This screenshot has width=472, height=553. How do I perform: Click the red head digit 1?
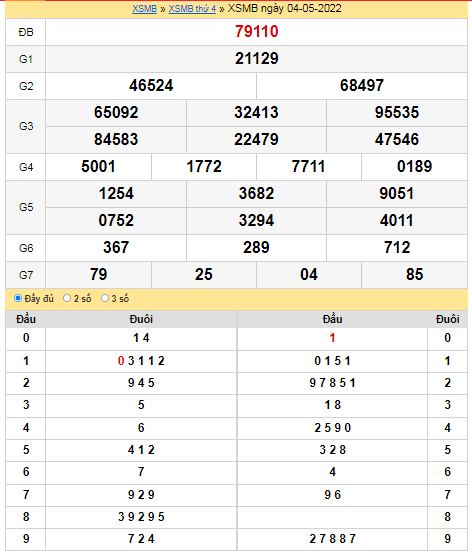[x=332, y=338]
